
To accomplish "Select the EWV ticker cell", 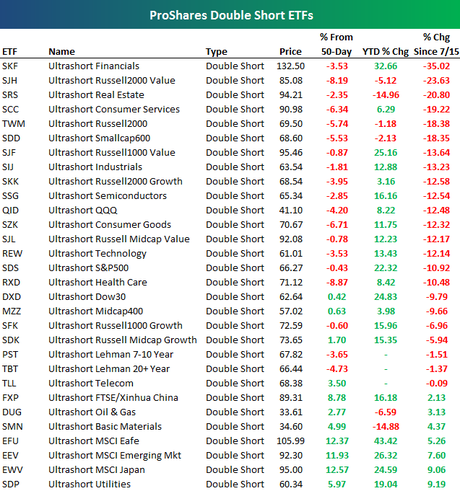I will [12, 470].
